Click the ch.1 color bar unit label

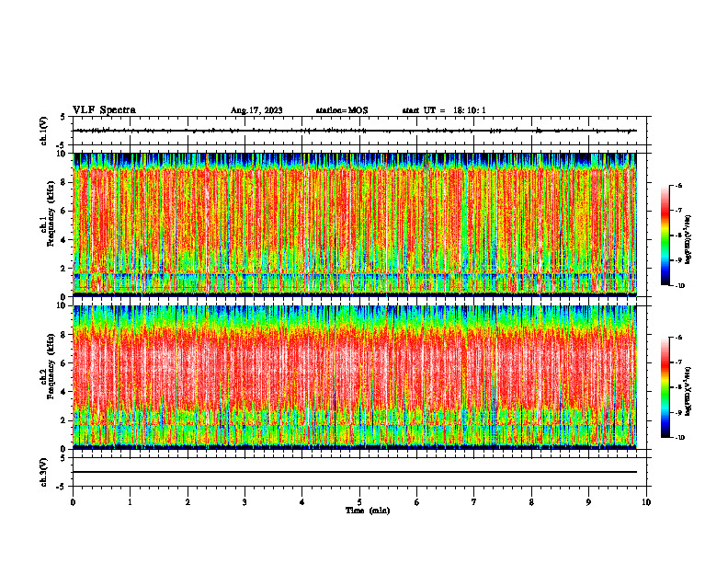(688, 240)
